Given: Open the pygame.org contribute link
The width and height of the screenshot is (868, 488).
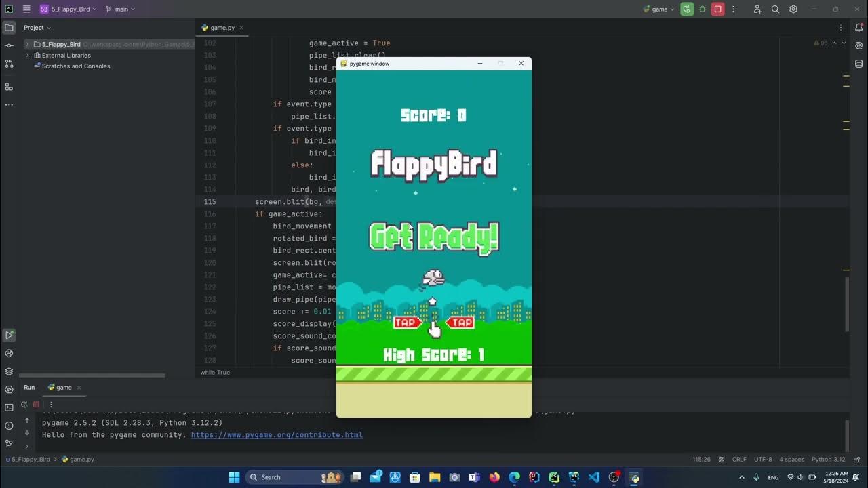Looking at the screenshot, I should coord(277,435).
